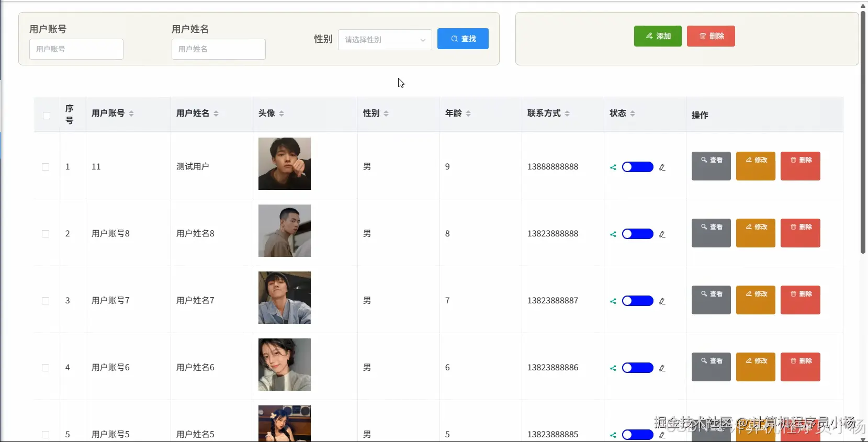Click phone number 13823888887
This screenshot has height=442, width=868.
tap(553, 301)
